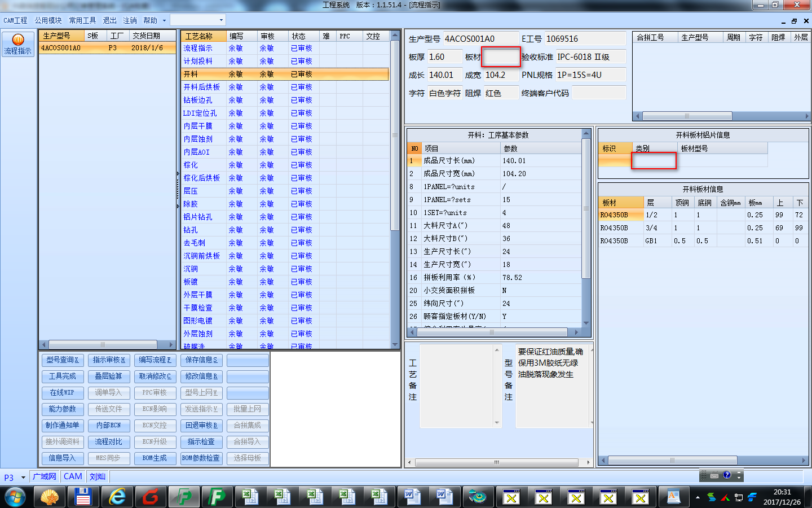The image size is (812, 508).
Task: Click the 保存信息 button
Action: (x=201, y=360)
